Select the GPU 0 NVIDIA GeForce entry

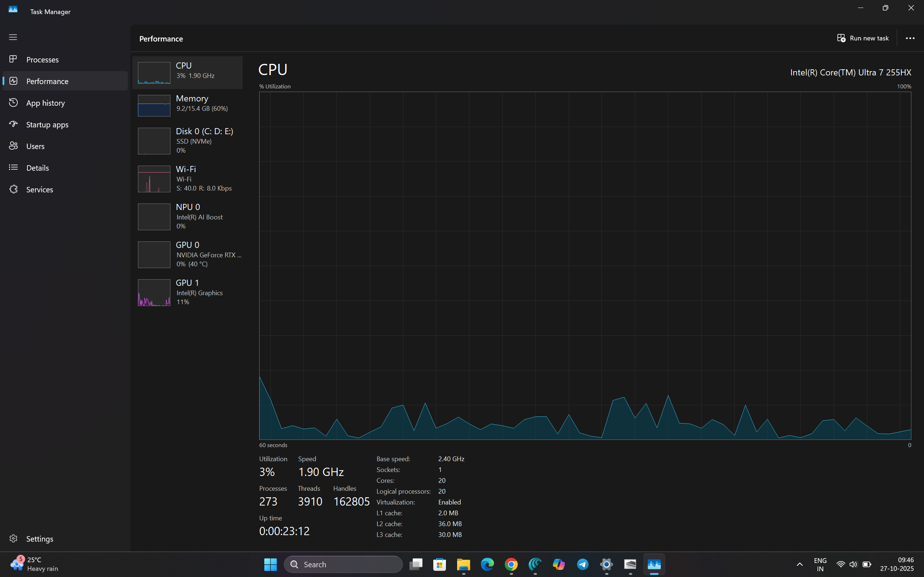pyautogui.click(x=187, y=254)
